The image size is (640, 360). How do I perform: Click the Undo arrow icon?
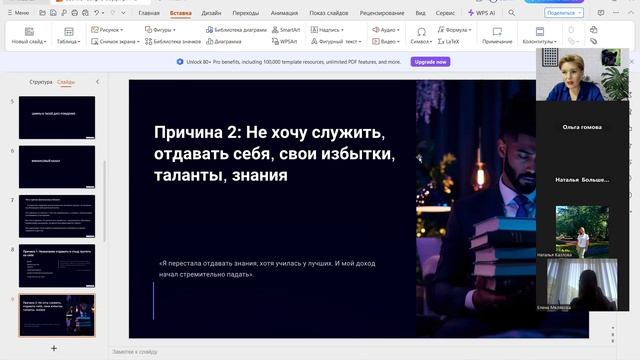97,13
